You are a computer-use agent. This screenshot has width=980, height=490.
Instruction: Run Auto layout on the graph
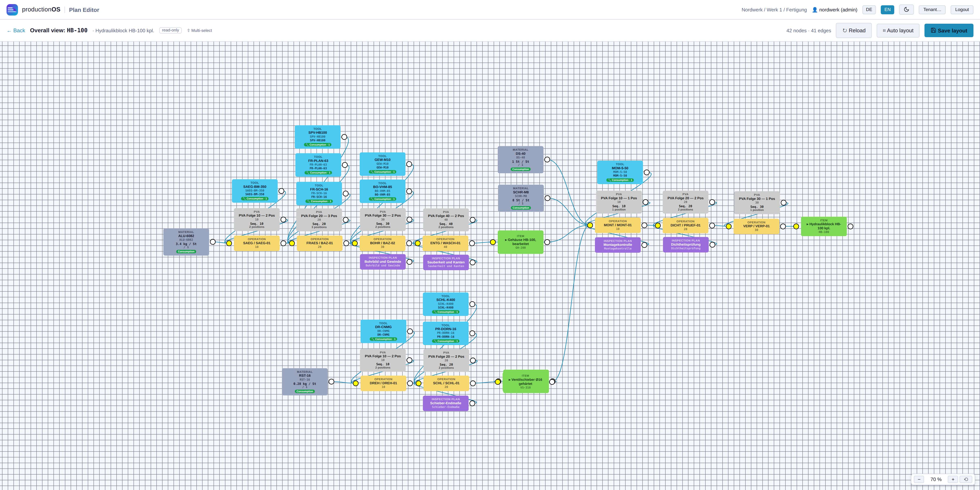pyautogui.click(x=898, y=30)
